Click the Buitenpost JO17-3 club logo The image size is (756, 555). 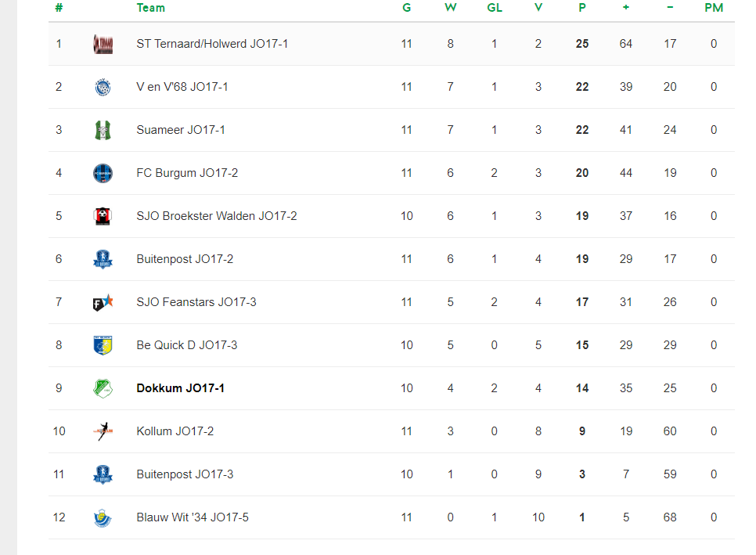click(103, 474)
